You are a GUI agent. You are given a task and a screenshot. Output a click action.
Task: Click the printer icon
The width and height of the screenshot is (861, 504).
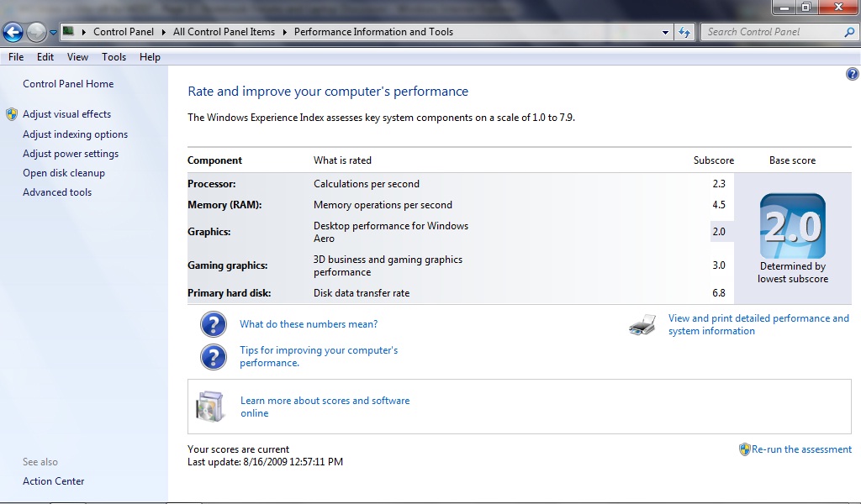(642, 325)
